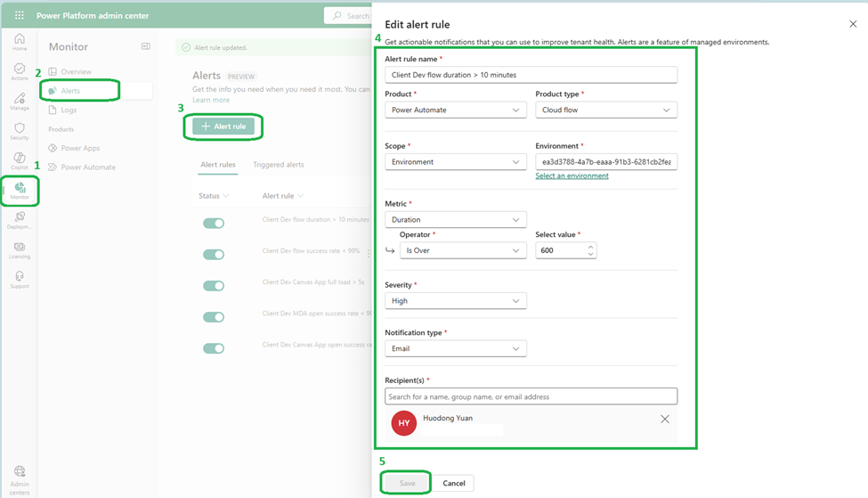The height and width of the screenshot is (498, 868).
Task: Toggle the Canvas App full load > 5s rule
Action: click(x=213, y=286)
